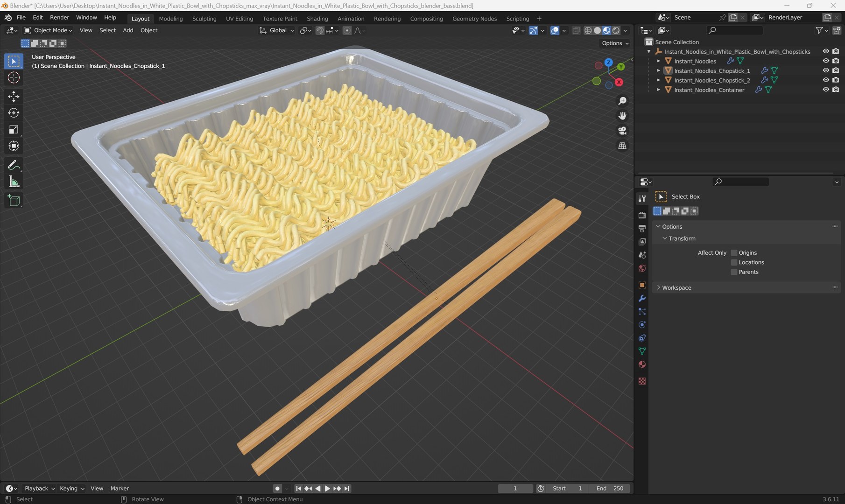This screenshot has width=845, height=504.
Task: Click the outliner search field
Action: 735,30
